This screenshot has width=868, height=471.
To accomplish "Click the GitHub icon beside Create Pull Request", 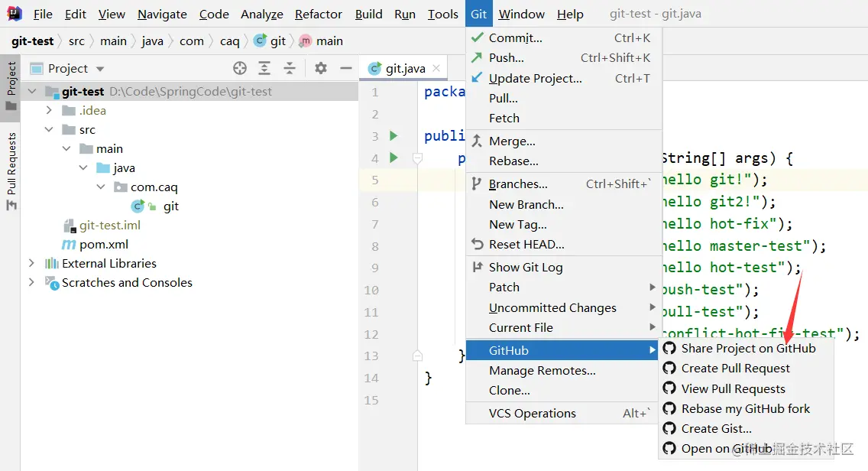I will click(x=669, y=368).
